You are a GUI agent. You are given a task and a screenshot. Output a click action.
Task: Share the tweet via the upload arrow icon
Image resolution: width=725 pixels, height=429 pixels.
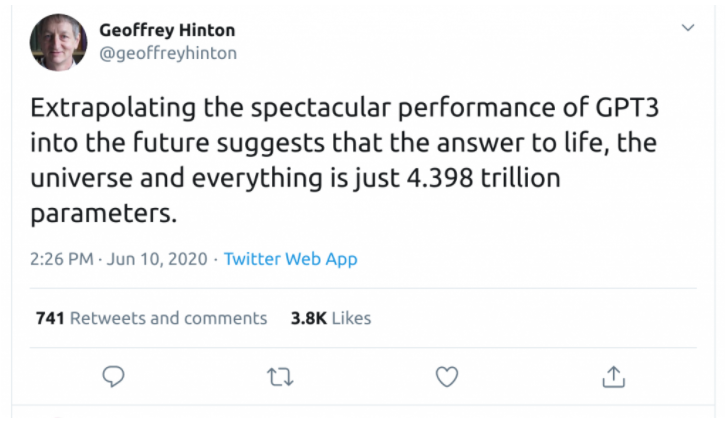coord(614,376)
